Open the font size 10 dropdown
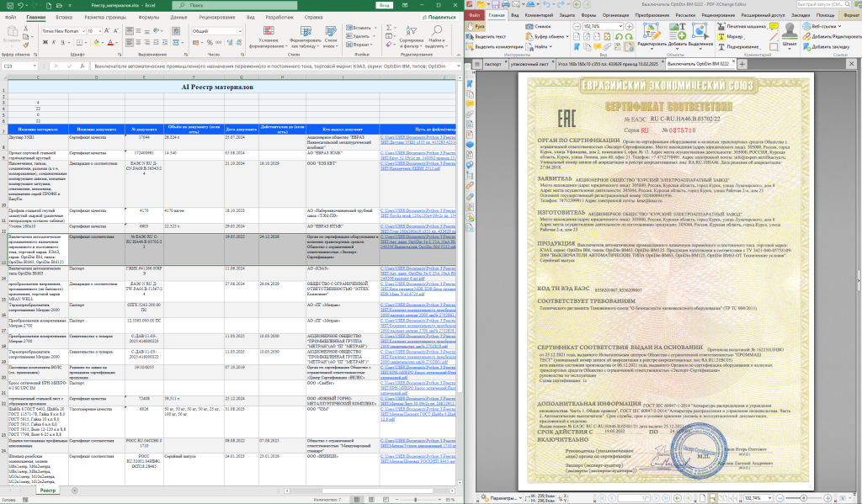The width and height of the screenshot is (862, 504). [x=99, y=31]
